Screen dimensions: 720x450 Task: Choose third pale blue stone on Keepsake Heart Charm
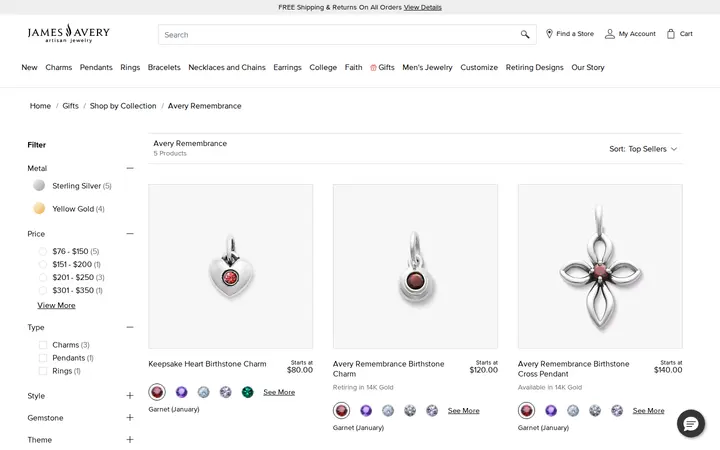203,392
